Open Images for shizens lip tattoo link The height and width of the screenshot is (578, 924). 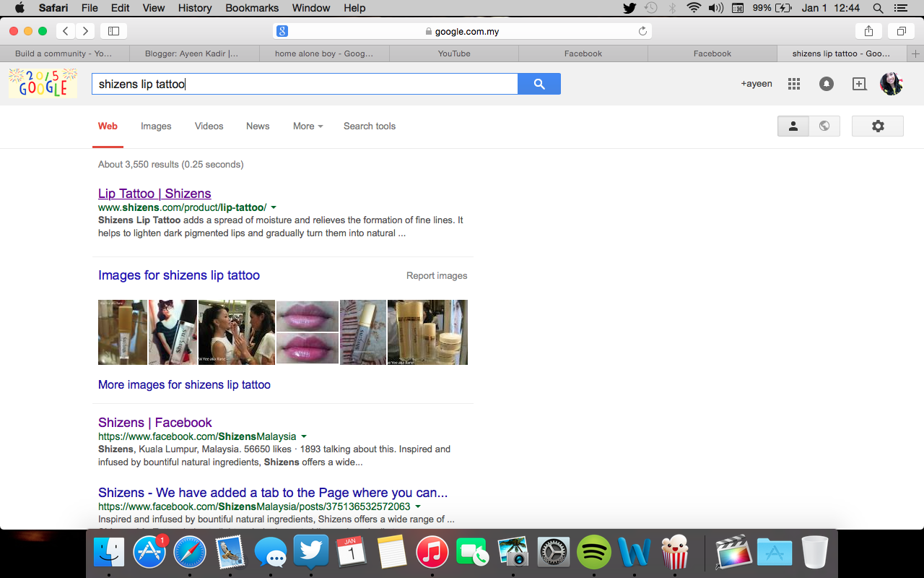(179, 275)
